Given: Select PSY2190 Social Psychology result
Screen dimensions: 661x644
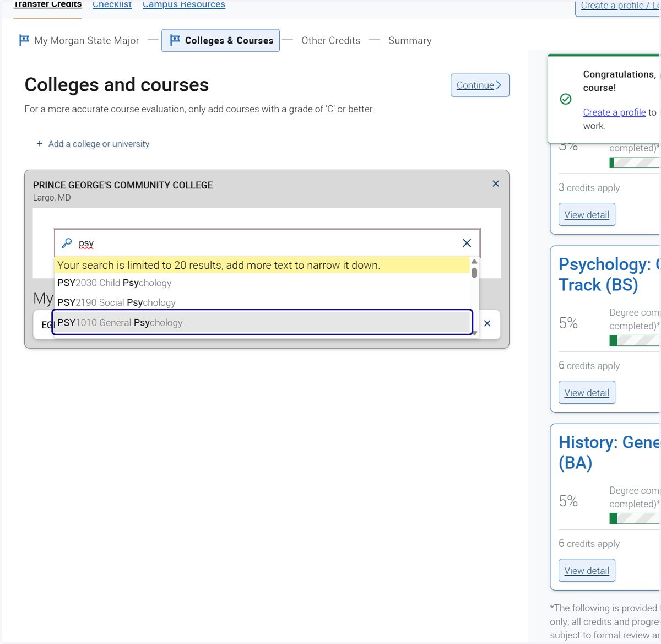Looking at the screenshot, I should (x=262, y=302).
